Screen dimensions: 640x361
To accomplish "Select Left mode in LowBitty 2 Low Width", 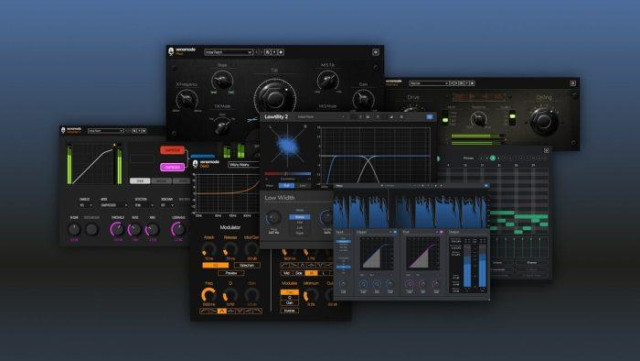I will tap(300, 228).
